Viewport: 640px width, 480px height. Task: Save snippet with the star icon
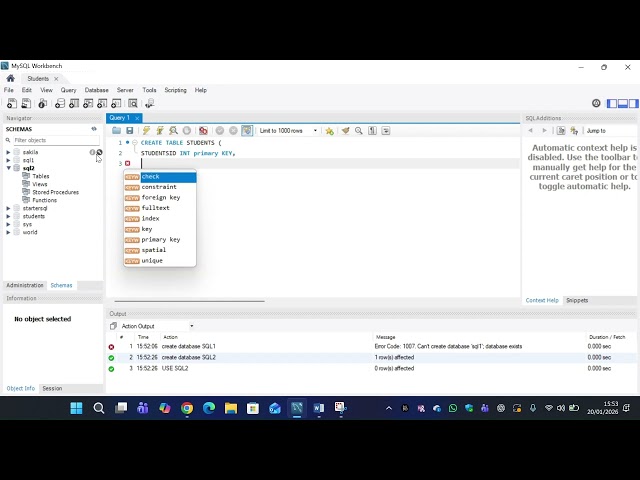329,131
